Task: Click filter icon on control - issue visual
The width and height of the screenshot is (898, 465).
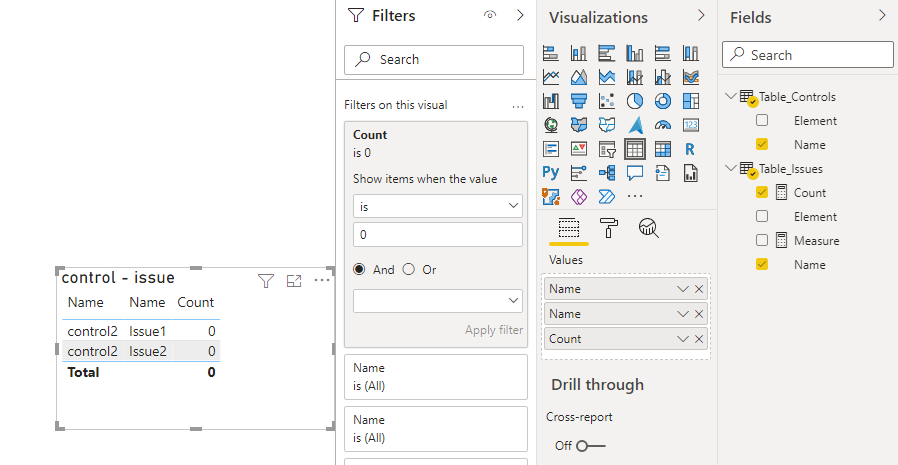Action: (265, 281)
